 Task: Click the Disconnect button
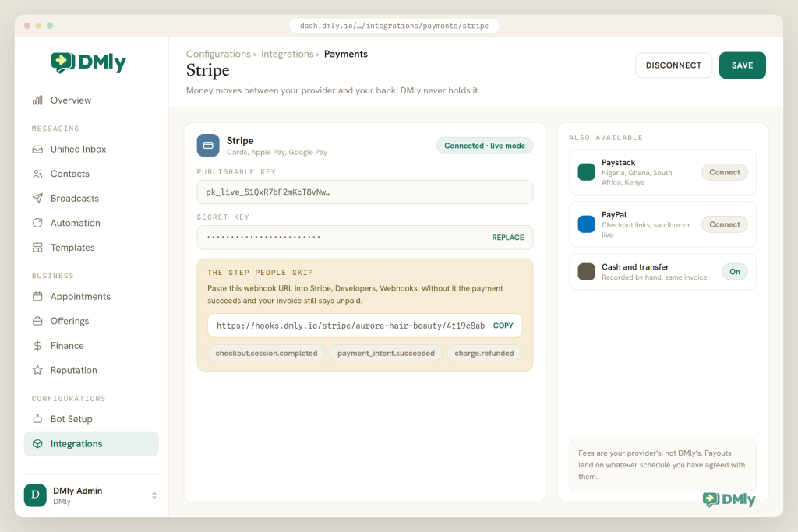point(673,65)
